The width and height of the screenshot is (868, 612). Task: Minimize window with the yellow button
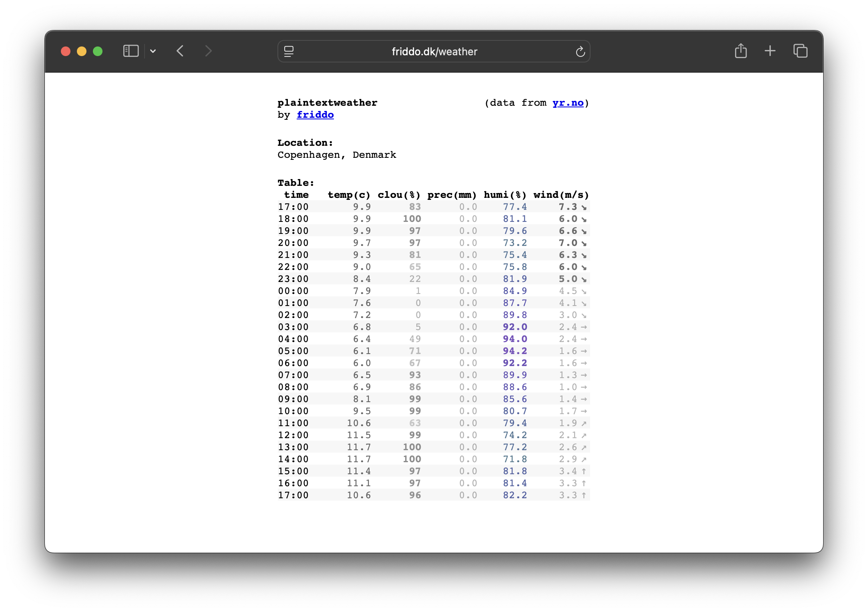(x=82, y=51)
